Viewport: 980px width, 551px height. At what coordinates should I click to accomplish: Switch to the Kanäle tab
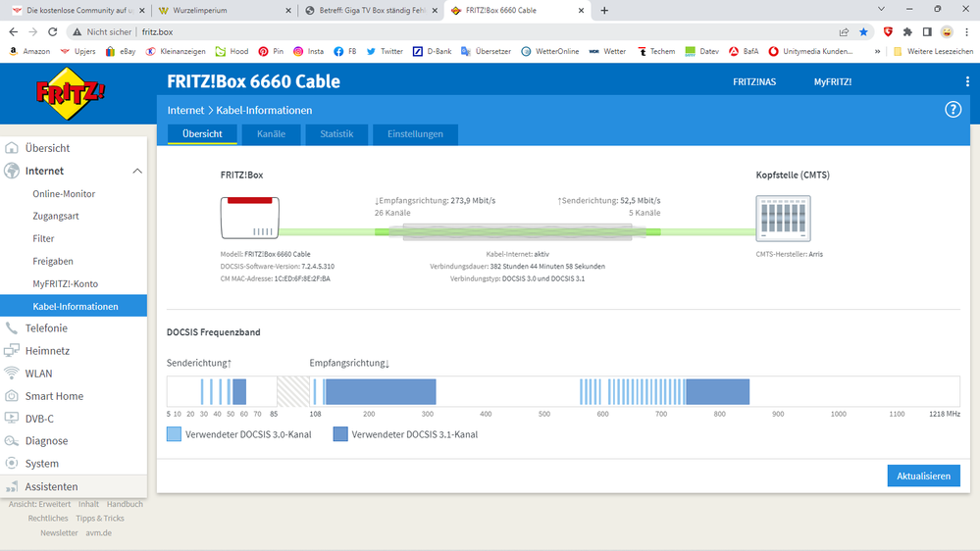coord(271,133)
